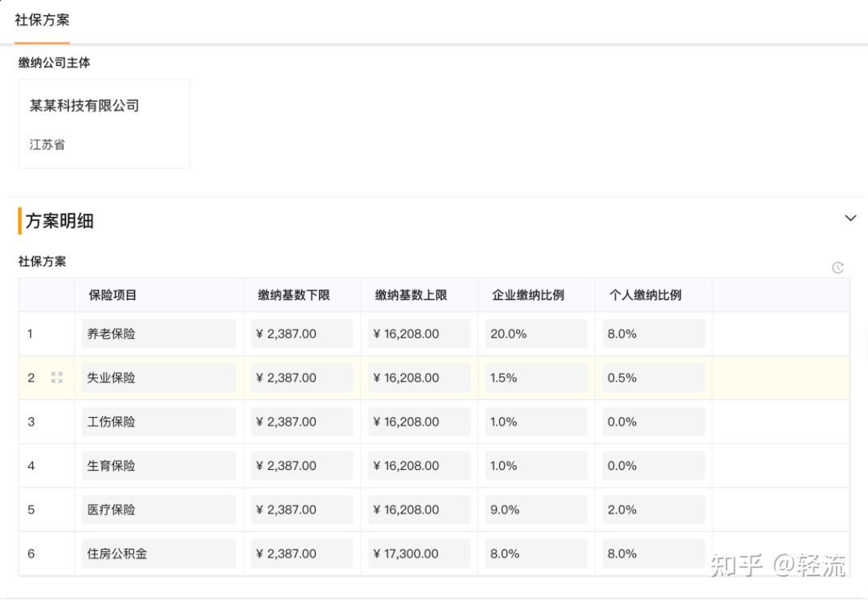Click 养老保险 company ratio 20.0% field
Screen dimensions: 868x601
(536, 333)
